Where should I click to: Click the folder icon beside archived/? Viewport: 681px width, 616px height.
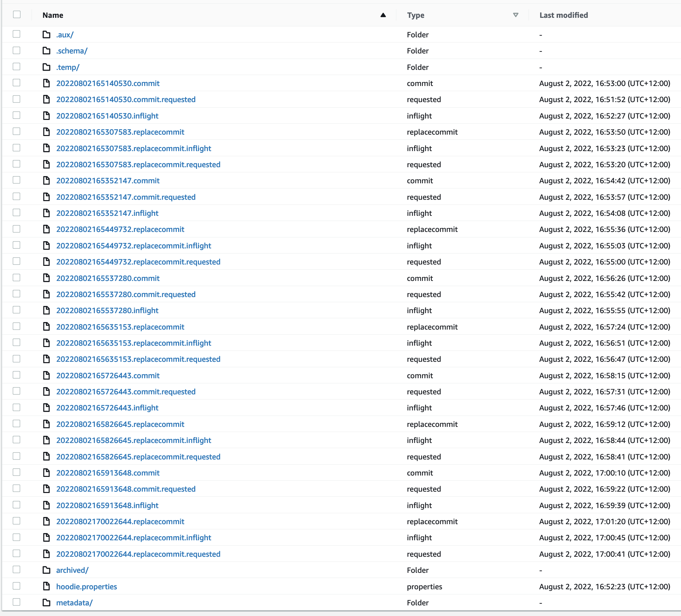(46, 570)
